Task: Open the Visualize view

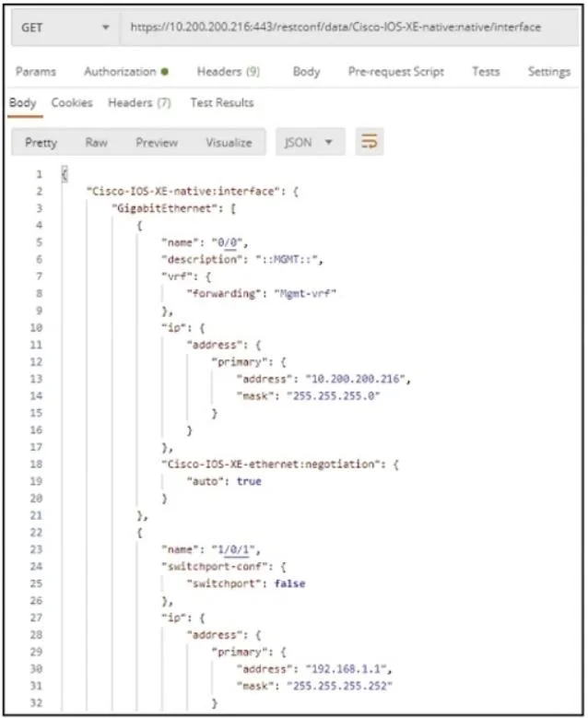Action: tap(229, 143)
